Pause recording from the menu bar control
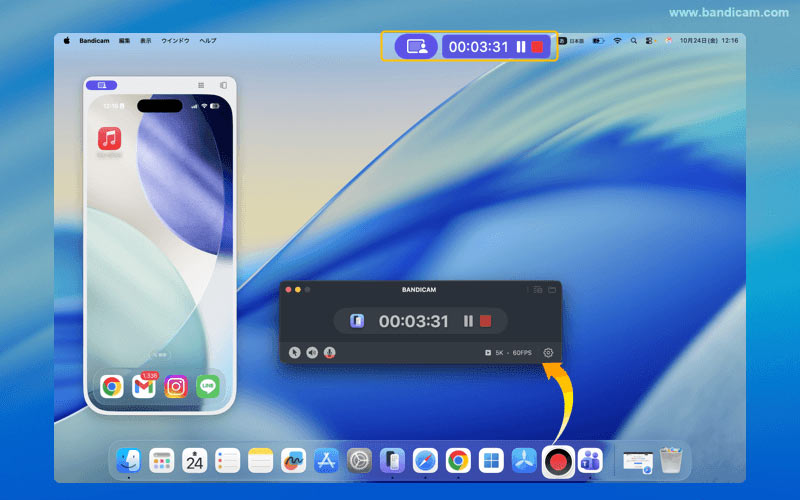The image size is (800, 500). 521,46
